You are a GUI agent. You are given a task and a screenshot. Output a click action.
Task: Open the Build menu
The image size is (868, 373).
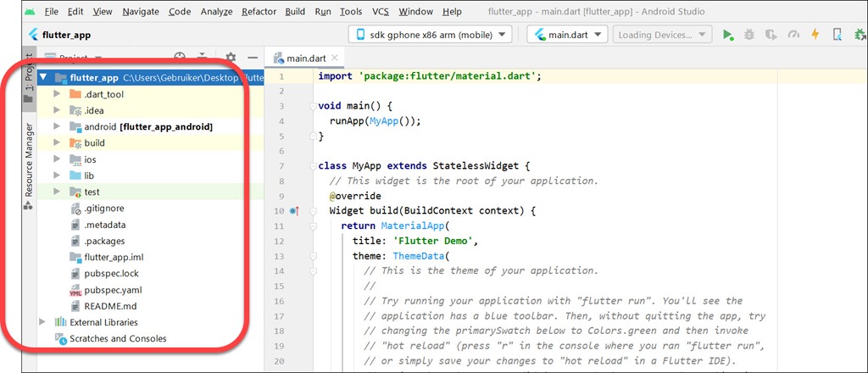pos(295,12)
